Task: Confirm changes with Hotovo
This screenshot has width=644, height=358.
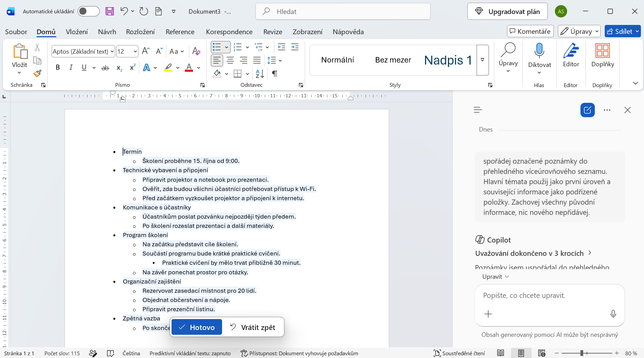Action: (x=197, y=327)
